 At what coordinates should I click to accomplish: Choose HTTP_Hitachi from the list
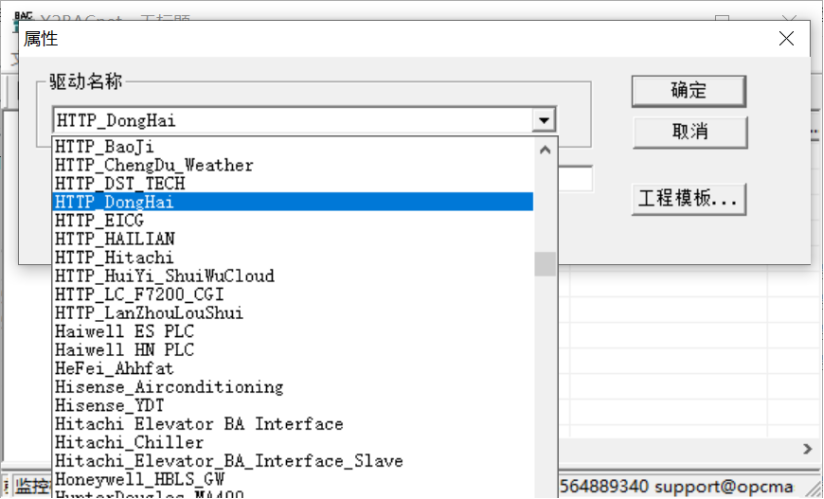(293, 257)
